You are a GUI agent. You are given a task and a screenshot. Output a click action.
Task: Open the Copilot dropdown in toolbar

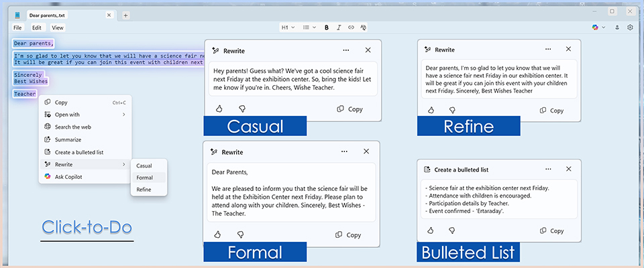point(598,27)
